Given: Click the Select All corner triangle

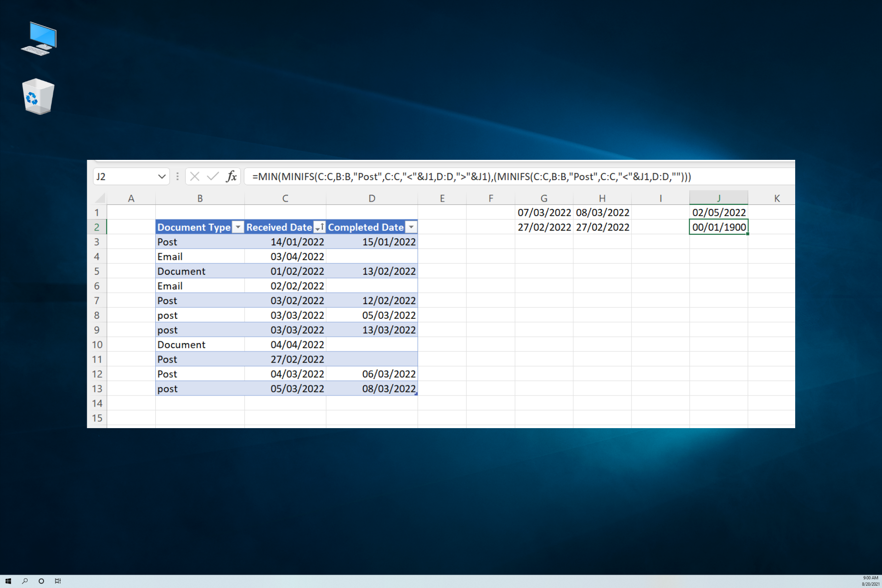Looking at the screenshot, I should pyautogui.click(x=100, y=198).
